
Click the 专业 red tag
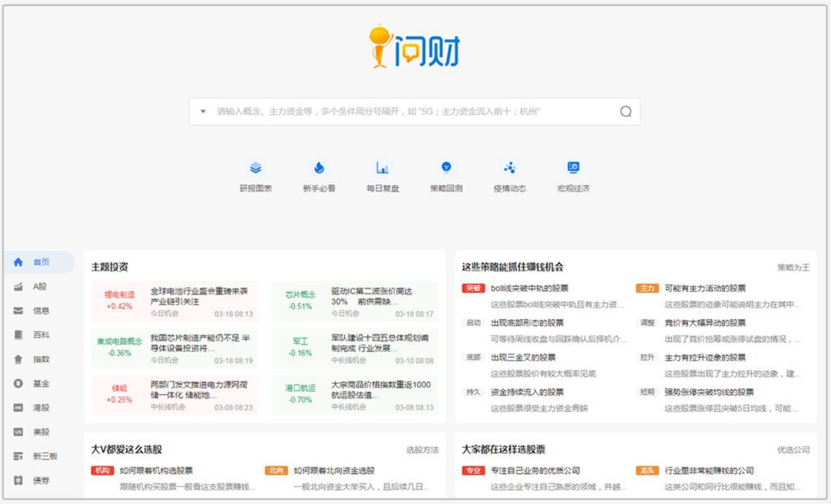(473, 470)
